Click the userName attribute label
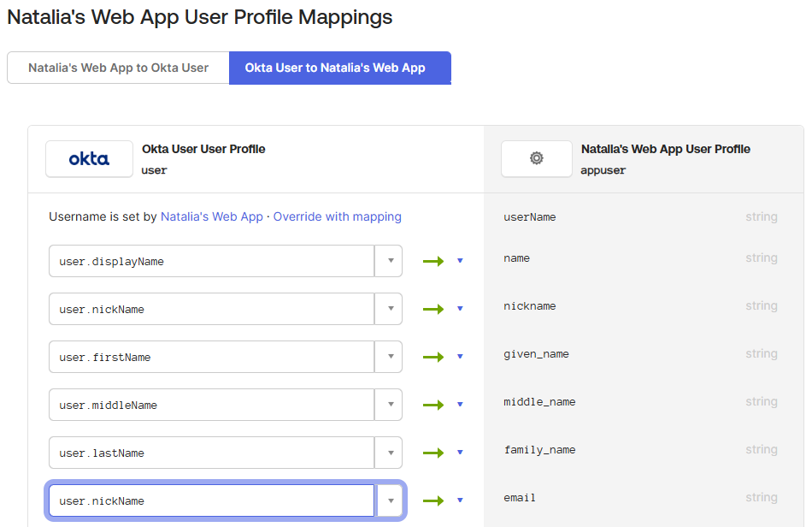This screenshot has width=812, height=527. coord(530,217)
